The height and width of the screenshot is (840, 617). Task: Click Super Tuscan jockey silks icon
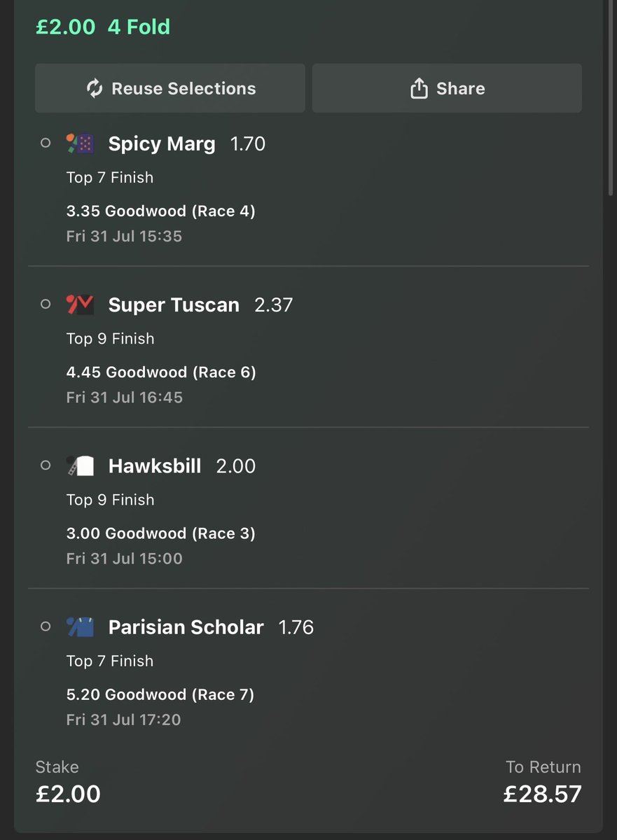pos(80,305)
